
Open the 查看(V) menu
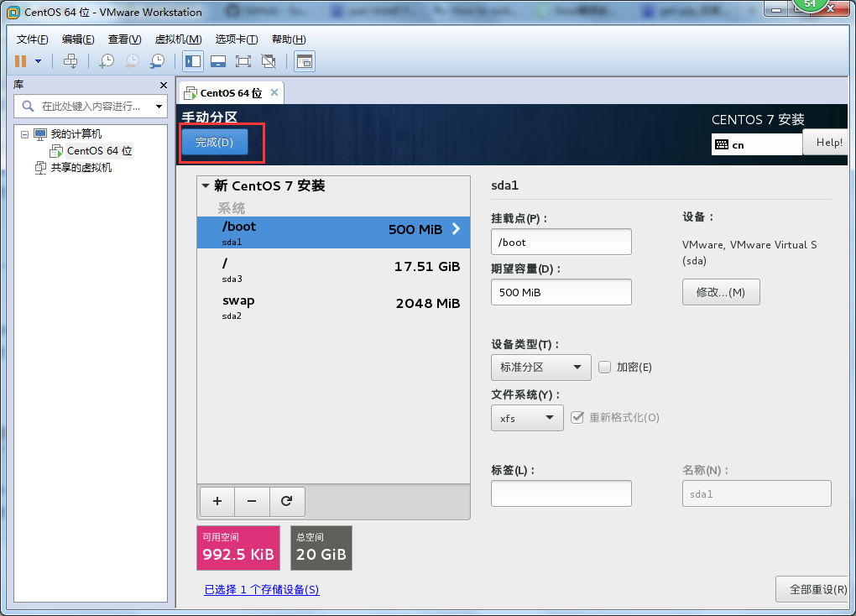[124, 39]
